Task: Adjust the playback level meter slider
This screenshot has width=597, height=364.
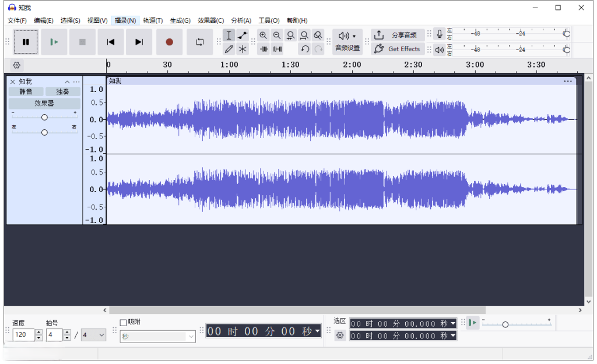Action: click(x=566, y=50)
